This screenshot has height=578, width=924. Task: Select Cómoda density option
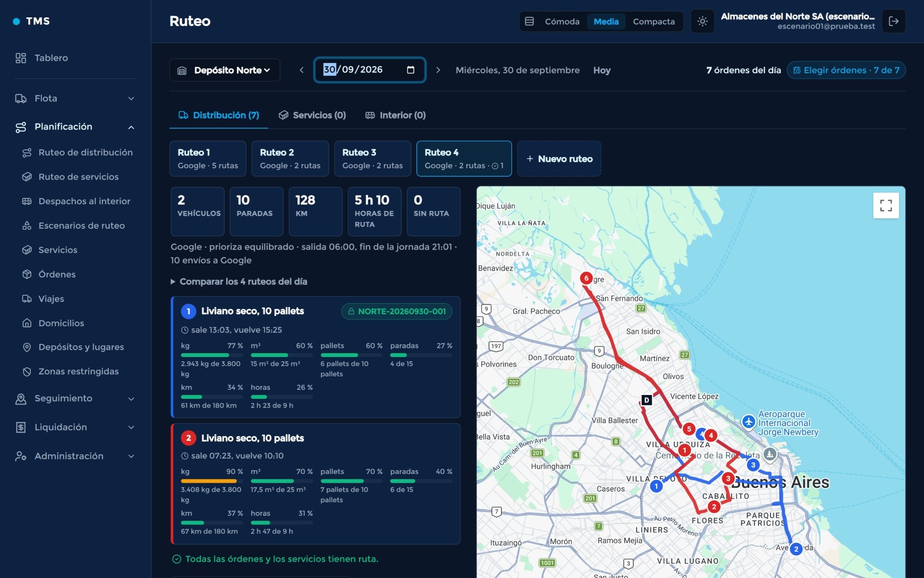(x=562, y=21)
